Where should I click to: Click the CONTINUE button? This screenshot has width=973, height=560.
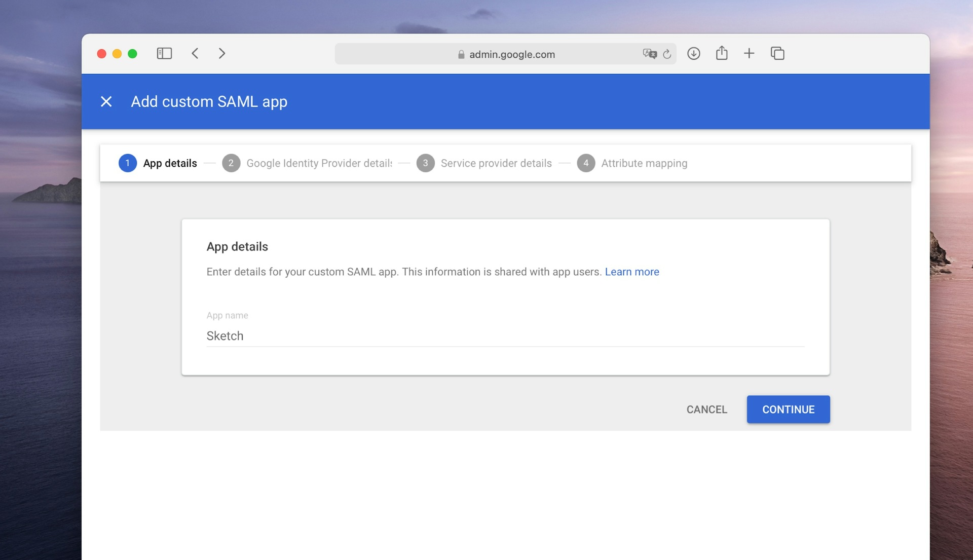tap(789, 409)
